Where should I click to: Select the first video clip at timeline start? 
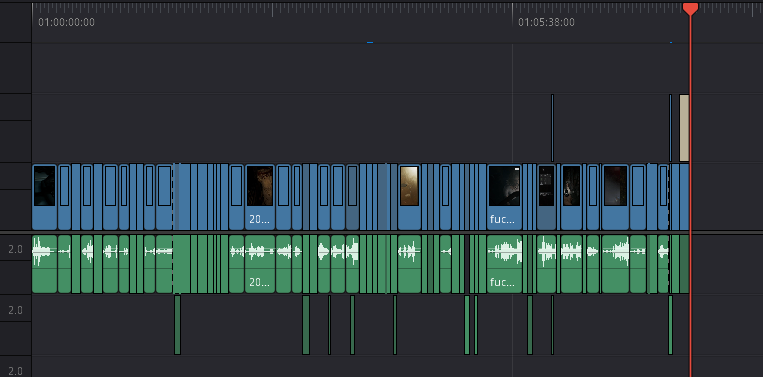click(44, 197)
